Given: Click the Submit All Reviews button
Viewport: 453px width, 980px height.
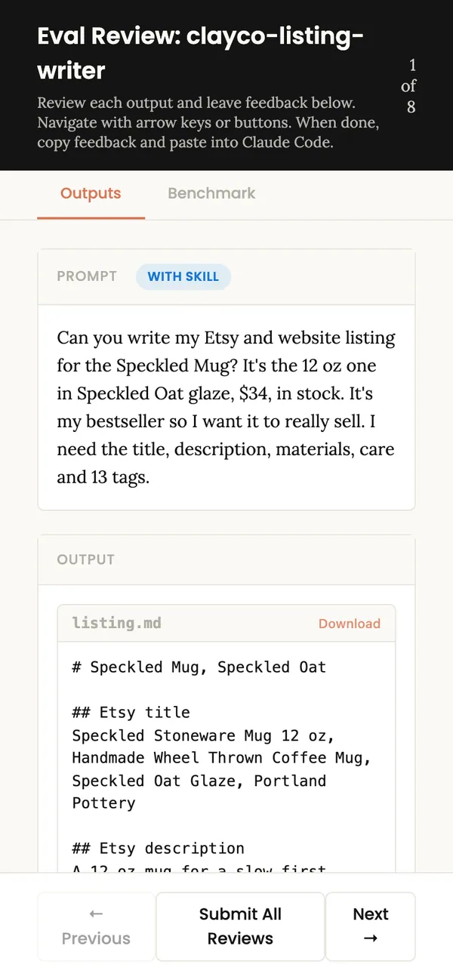Looking at the screenshot, I should tap(240, 926).
